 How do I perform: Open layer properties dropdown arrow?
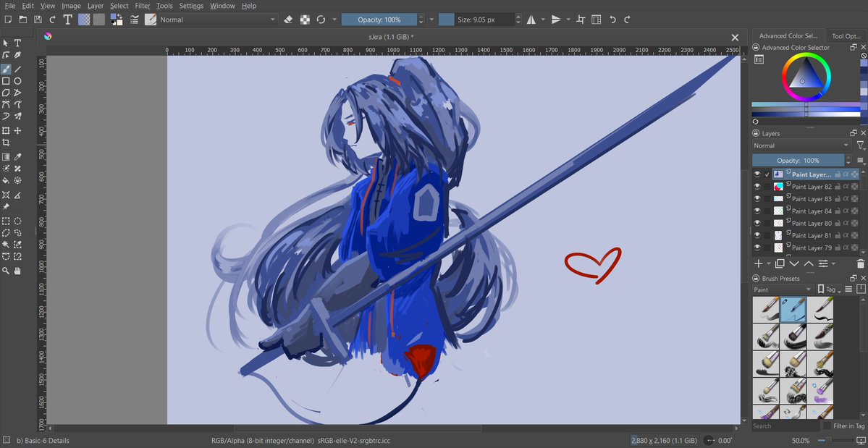coord(833,264)
